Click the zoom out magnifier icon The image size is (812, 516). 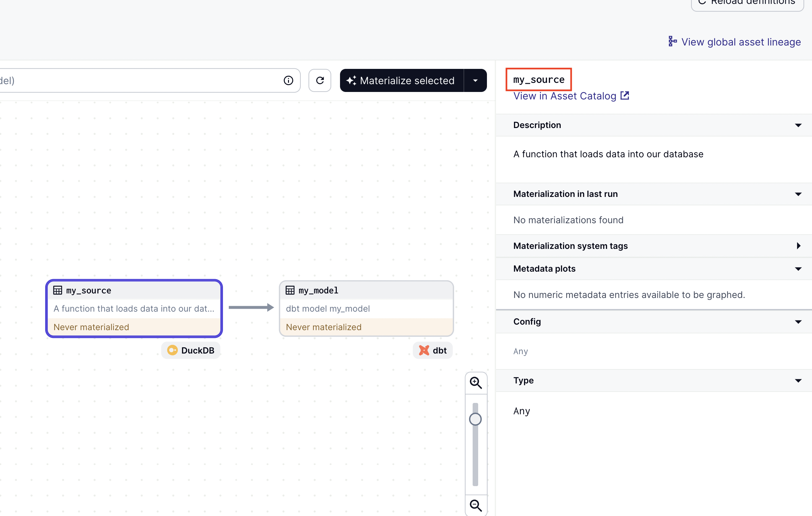pyautogui.click(x=476, y=505)
